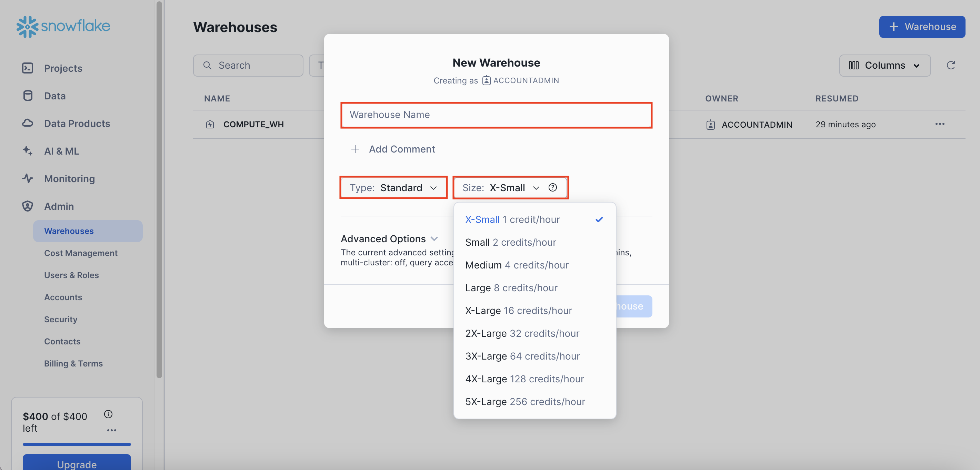This screenshot has height=470, width=980.
Task: Click the Admin shield icon
Action: click(x=27, y=206)
